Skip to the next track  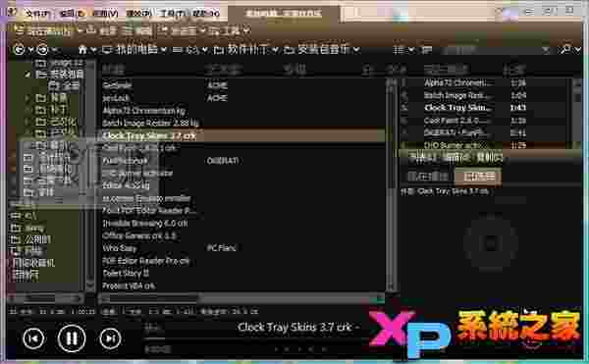pos(110,338)
